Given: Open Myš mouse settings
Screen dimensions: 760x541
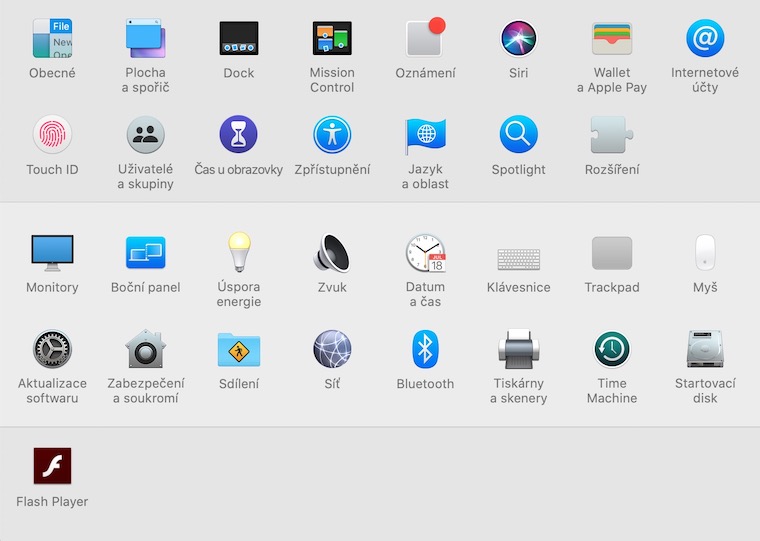Looking at the screenshot, I should pos(705,253).
